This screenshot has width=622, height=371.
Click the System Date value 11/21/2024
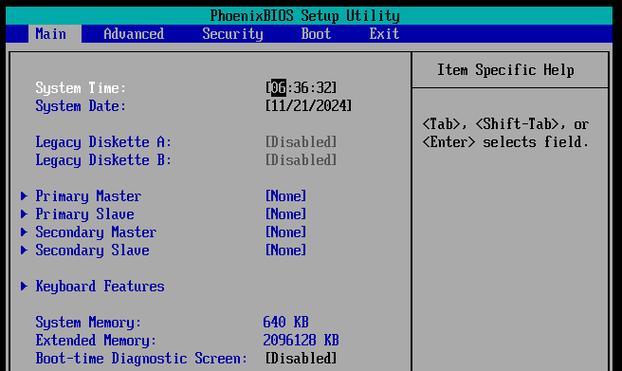pyautogui.click(x=309, y=106)
